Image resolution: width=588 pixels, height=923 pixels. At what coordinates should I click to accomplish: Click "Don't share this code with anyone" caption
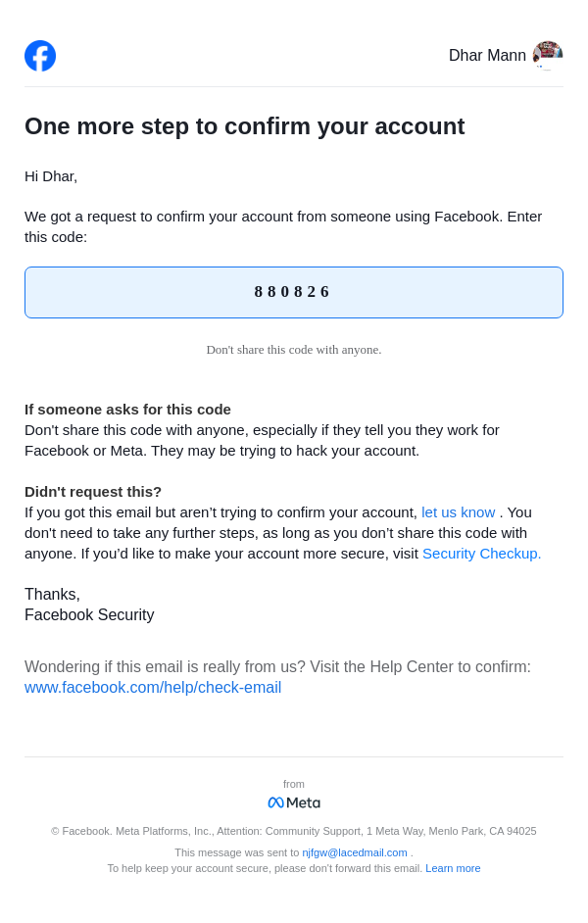[294, 350]
